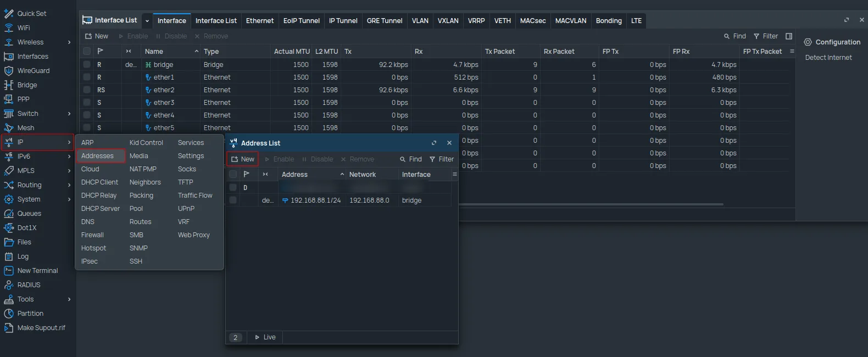Open WireGuard from the sidebar
This screenshot has height=357, width=868.
click(33, 71)
